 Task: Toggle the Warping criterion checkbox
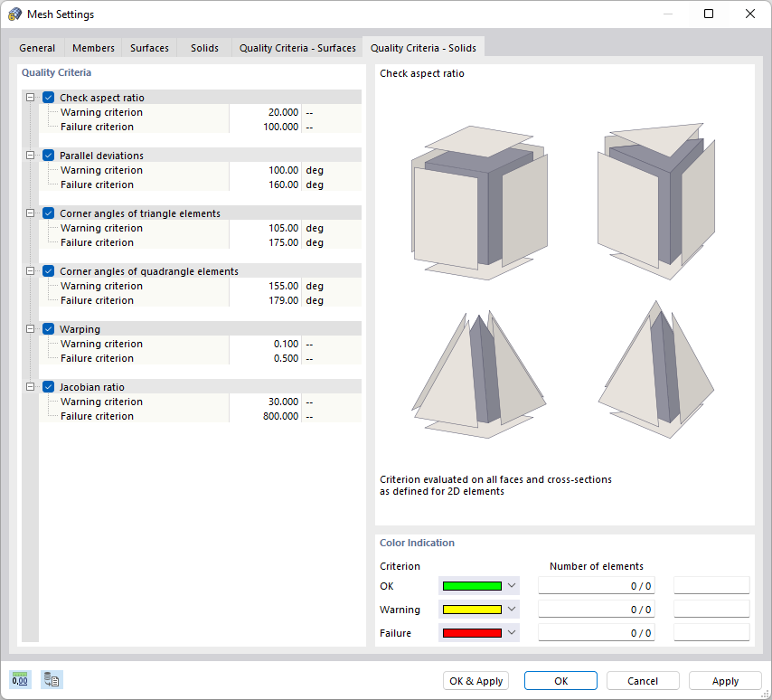[x=48, y=328]
